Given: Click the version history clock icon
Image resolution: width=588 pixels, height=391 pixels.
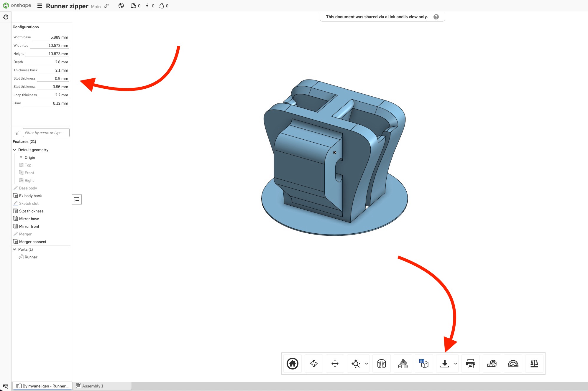Looking at the screenshot, I should (x=6, y=17).
